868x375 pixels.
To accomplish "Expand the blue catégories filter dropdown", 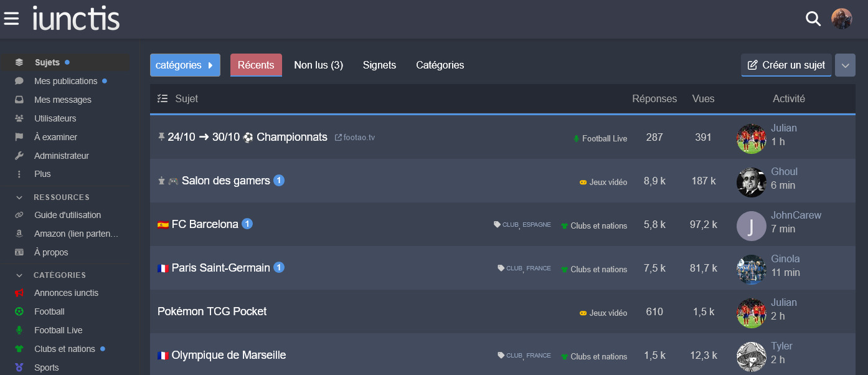I will pos(185,65).
